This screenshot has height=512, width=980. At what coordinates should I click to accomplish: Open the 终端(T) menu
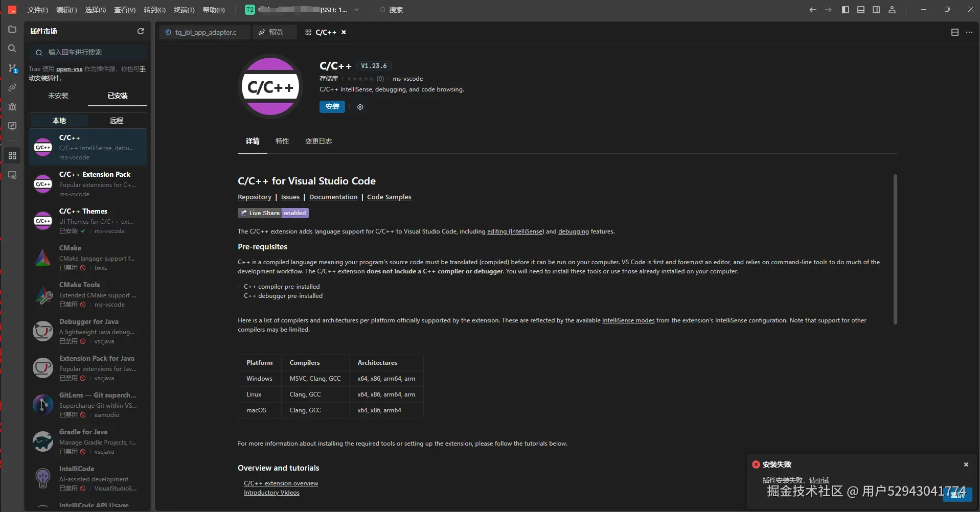184,10
